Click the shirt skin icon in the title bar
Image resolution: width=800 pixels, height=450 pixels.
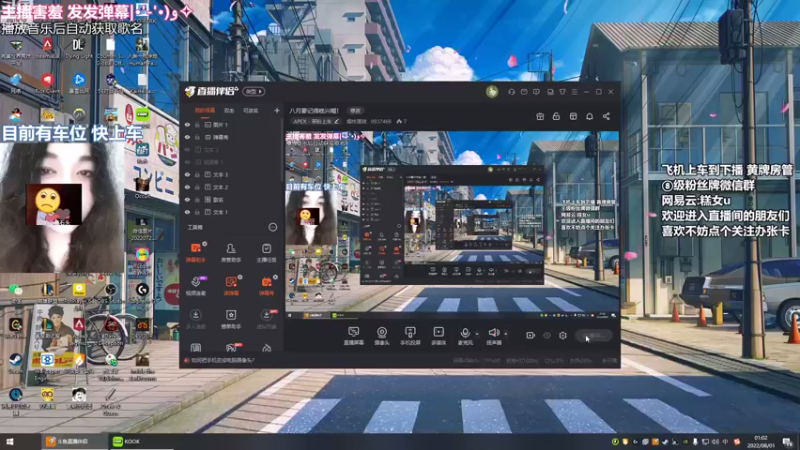(562, 92)
